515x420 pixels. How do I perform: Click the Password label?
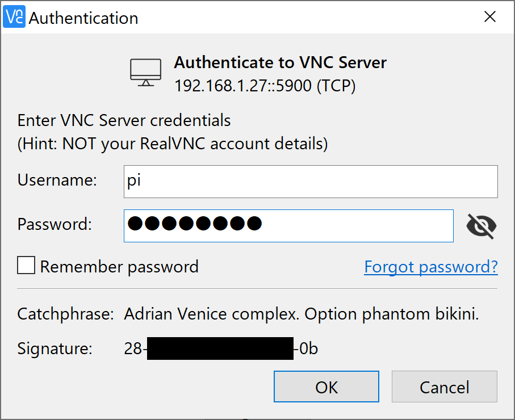click(55, 224)
